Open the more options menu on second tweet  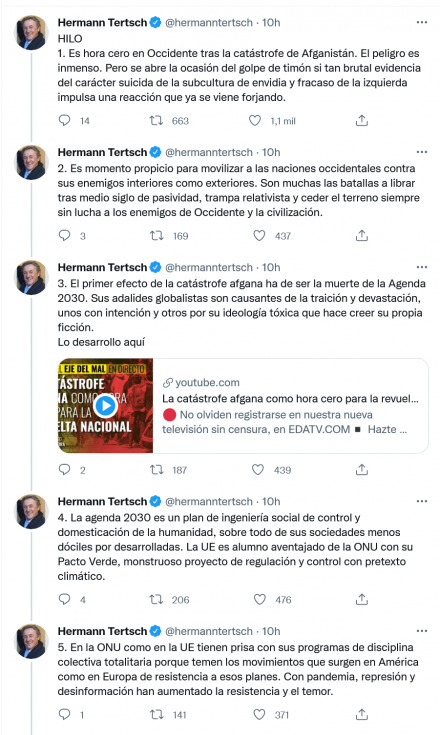point(422,152)
